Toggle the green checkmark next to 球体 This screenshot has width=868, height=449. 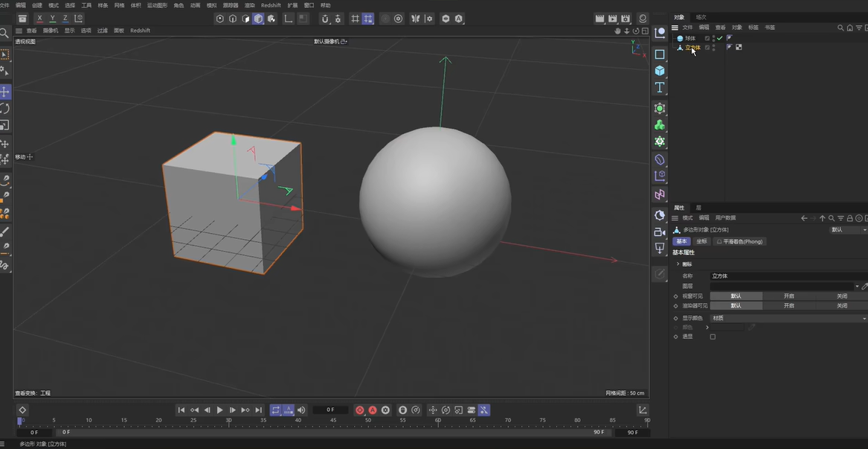coord(719,38)
